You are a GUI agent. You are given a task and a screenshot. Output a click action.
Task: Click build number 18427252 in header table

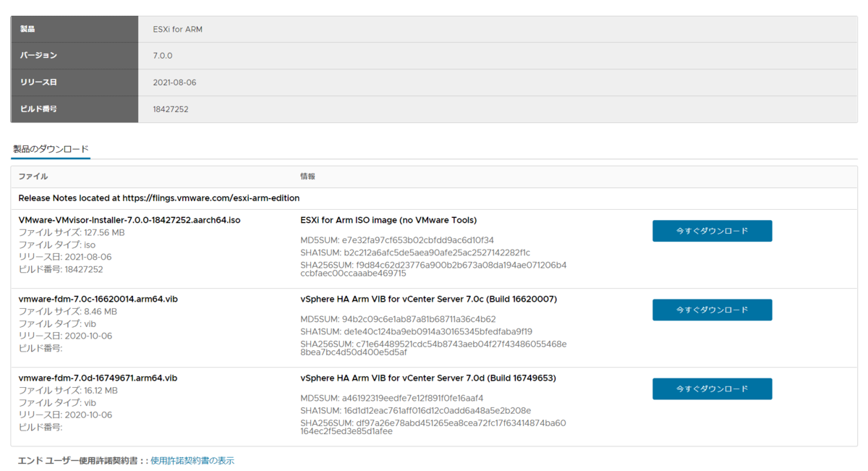coord(171,109)
